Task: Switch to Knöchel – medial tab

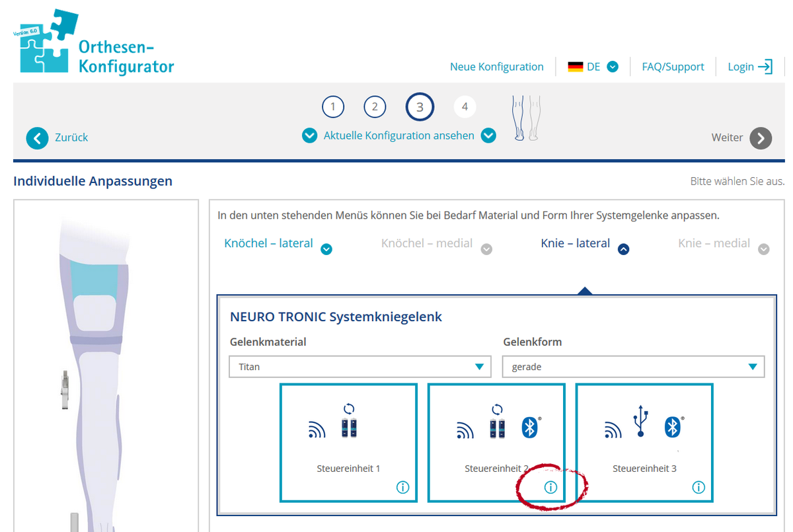Action: tap(427, 243)
